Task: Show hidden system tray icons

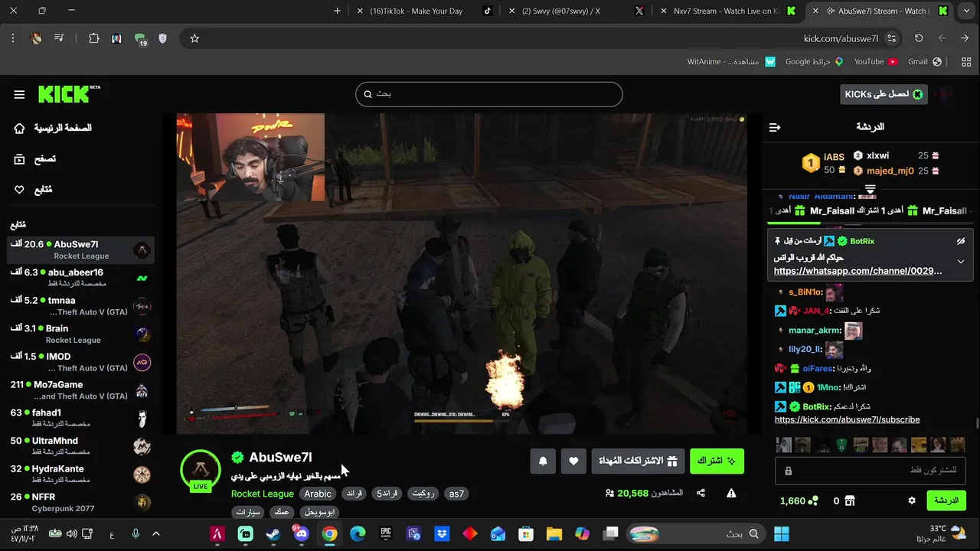Action: point(156,533)
